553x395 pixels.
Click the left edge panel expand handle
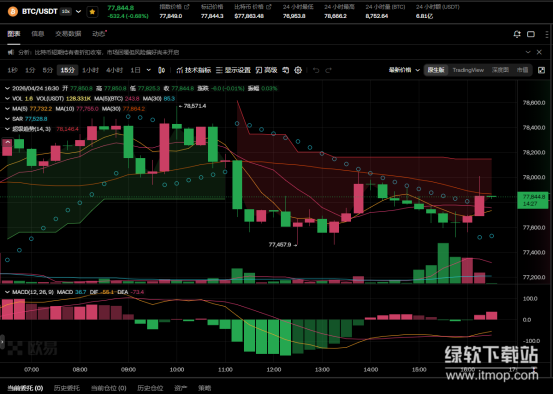pos(2,342)
